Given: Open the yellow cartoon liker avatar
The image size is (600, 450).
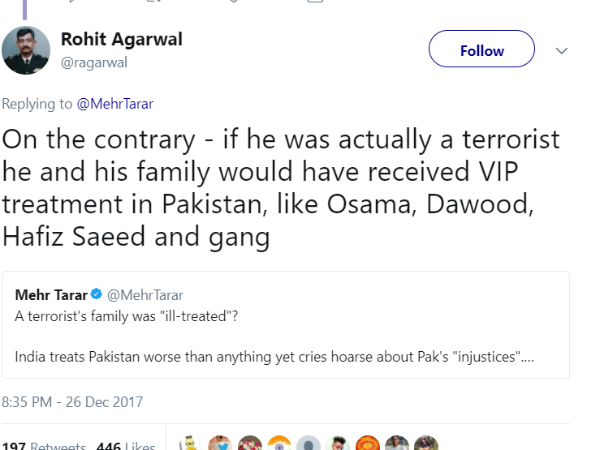Looking at the screenshot, I should (191, 443).
